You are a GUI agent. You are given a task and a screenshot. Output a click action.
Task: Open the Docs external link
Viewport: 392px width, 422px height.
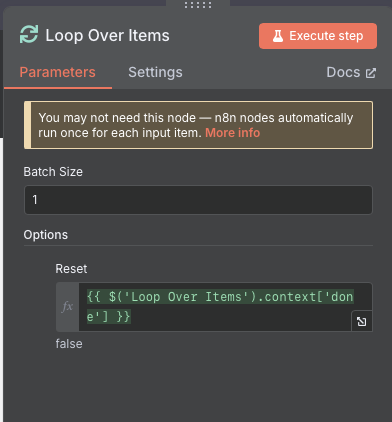click(x=351, y=72)
